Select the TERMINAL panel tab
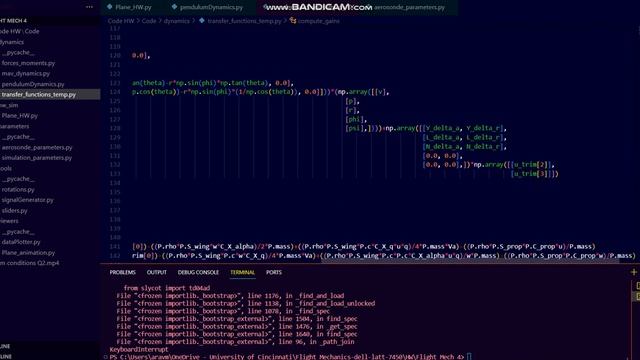 (x=242, y=272)
